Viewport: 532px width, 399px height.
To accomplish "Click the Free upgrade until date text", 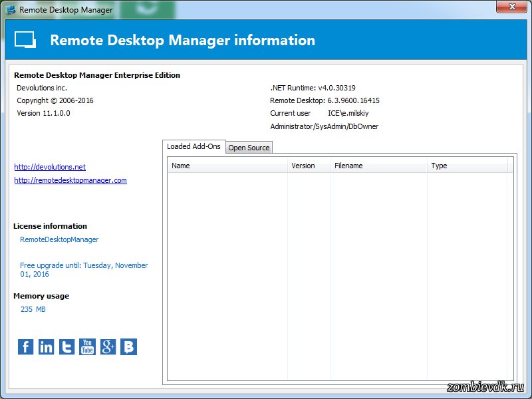I will (84, 270).
